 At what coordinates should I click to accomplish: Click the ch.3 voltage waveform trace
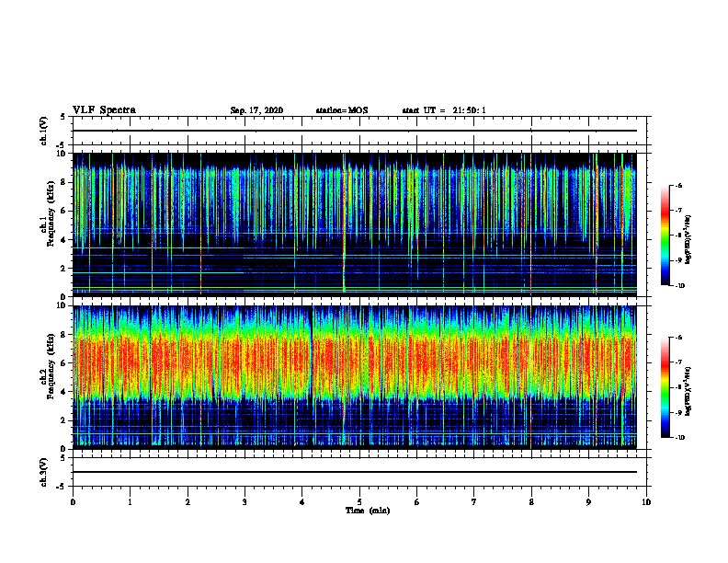(355, 472)
